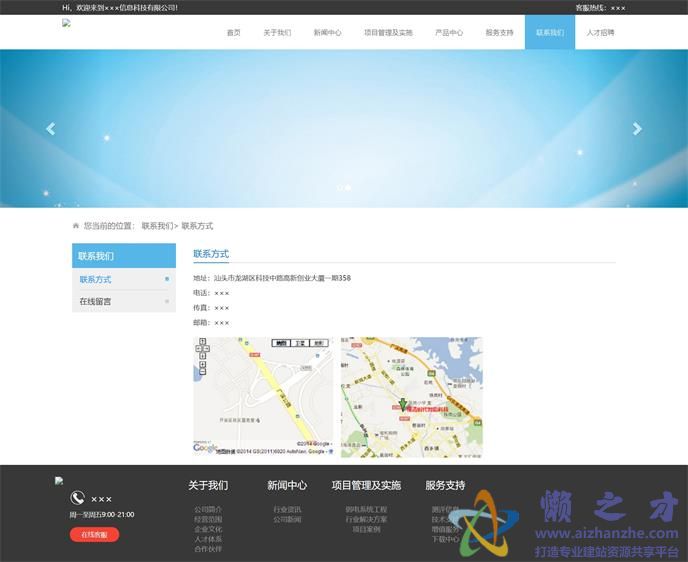Open 项目管理及实施 in top navigation
The image size is (688, 562).
click(x=388, y=32)
